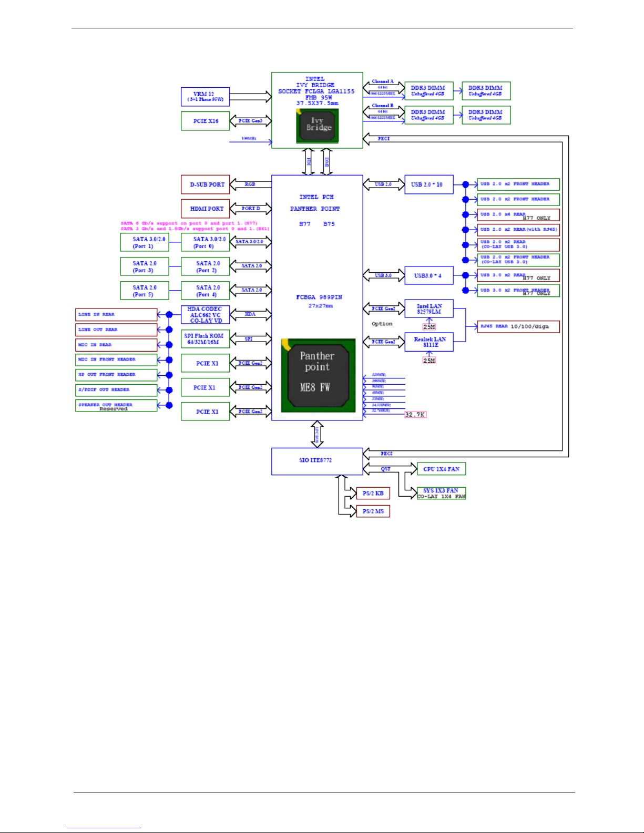
Task: Click the 'Channel B' memory label
Action: 383,106
